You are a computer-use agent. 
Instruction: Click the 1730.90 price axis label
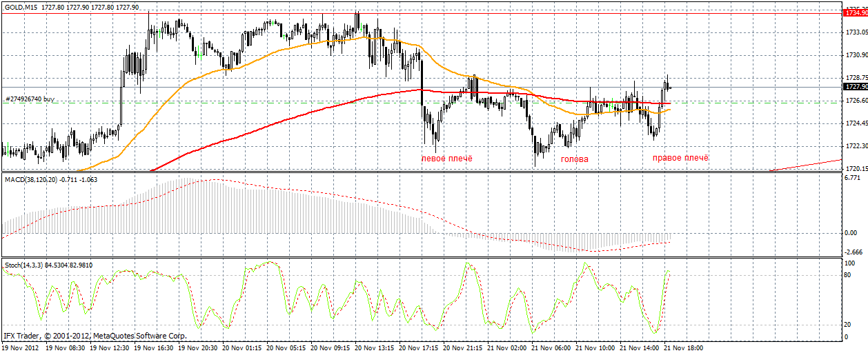point(856,55)
